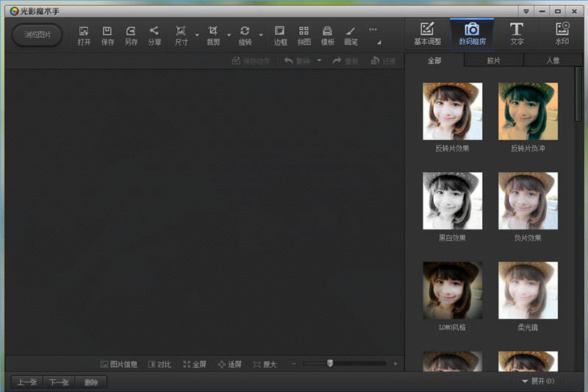Switch to the 胶片 (Film) tab
588x392 pixels.
pos(494,60)
